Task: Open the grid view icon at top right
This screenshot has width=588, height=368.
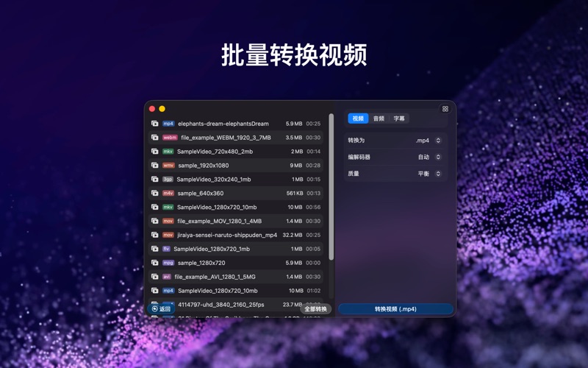Action: 445,109
